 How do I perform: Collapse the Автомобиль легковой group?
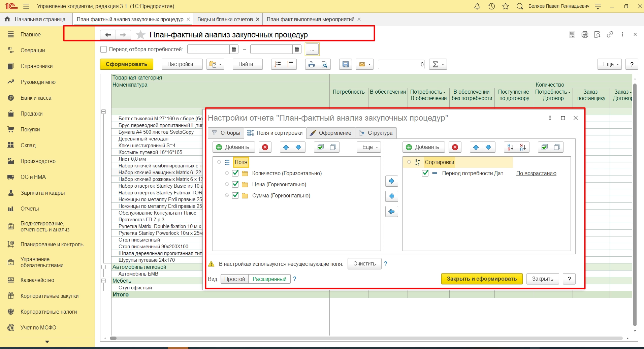[x=104, y=267]
